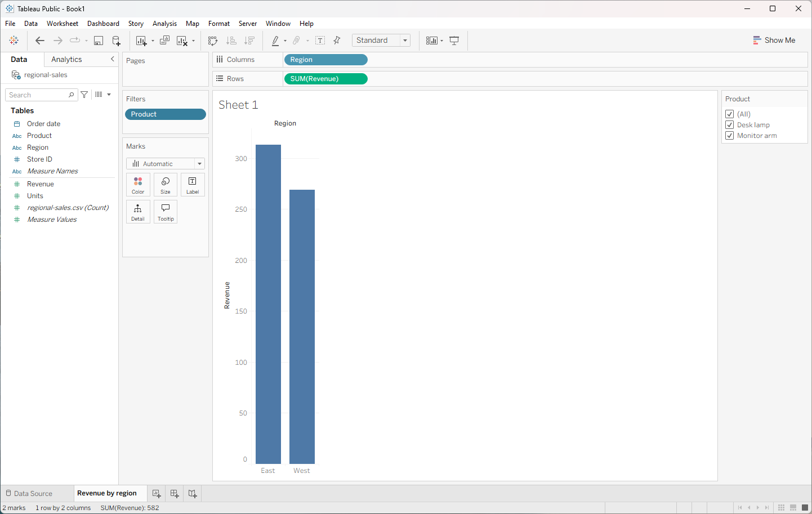The height and width of the screenshot is (514, 812).
Task: Click the Sheet 1 title
Action: pyautogui.click(x=238, y=105)
